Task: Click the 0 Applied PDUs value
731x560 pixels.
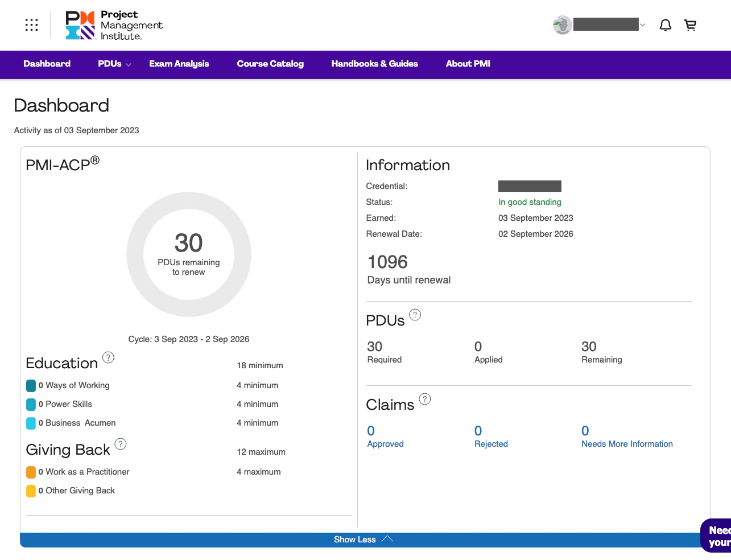Action: pos(478,347)
